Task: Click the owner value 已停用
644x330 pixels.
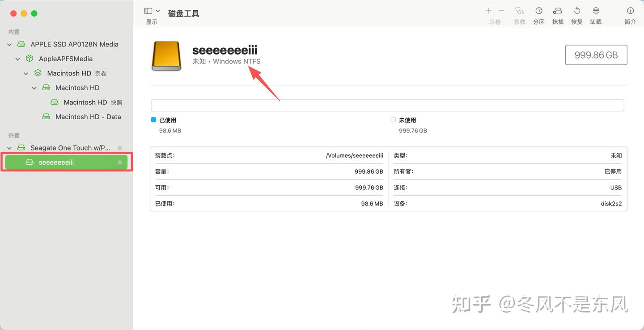Action: 613,171
